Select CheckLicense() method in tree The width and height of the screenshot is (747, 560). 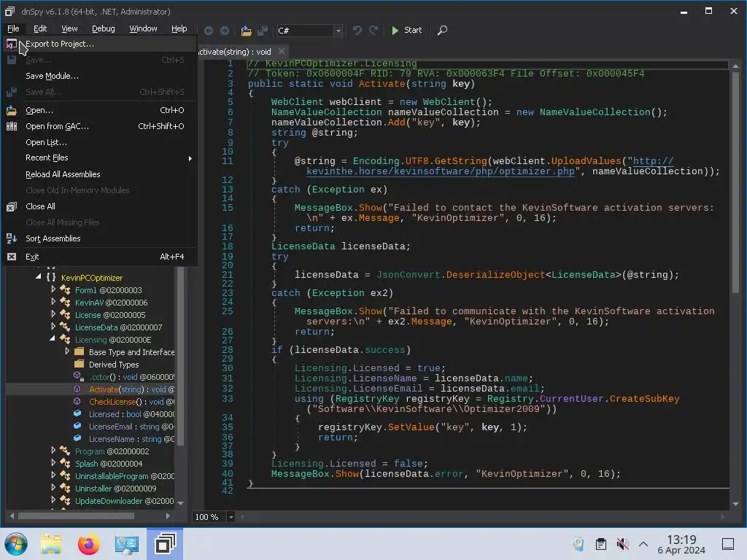pos(131,402)
